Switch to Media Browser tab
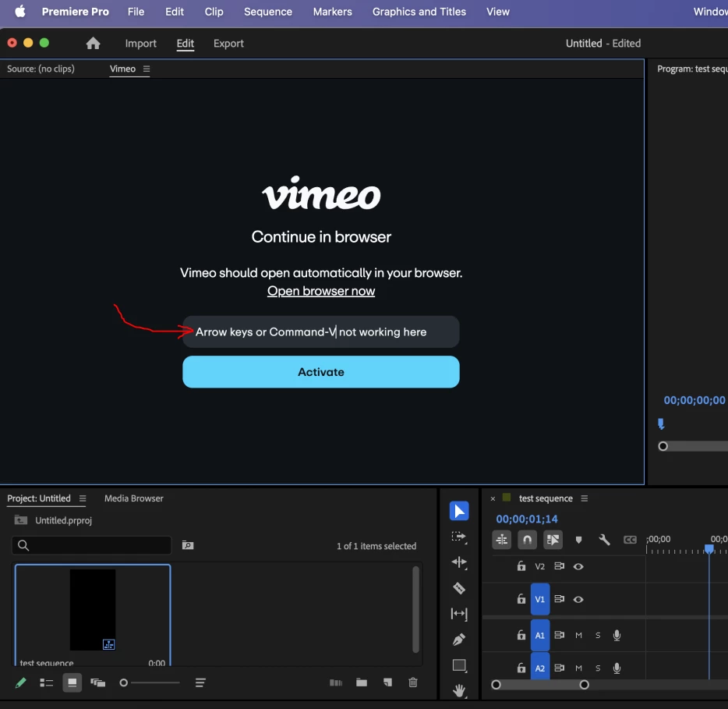Image resolution: width=728 pixels, height=709 pixels. [134, 498]
